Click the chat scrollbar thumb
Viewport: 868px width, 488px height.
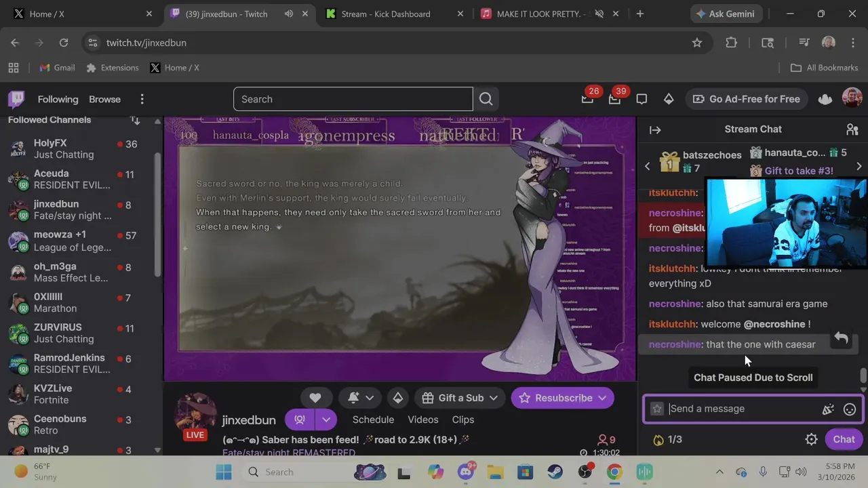point(863,375)
